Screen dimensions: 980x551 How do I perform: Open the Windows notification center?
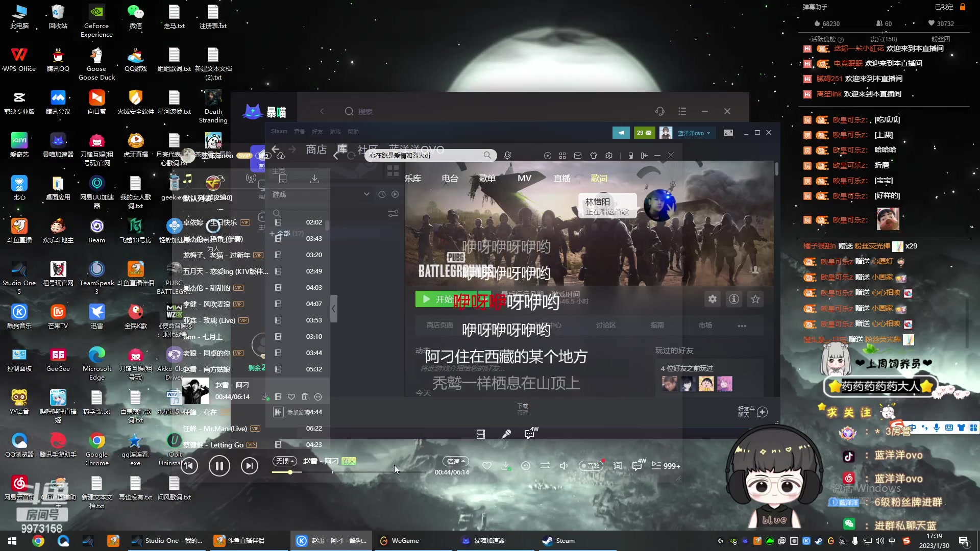pyautogui.click(x=964, y=541)
